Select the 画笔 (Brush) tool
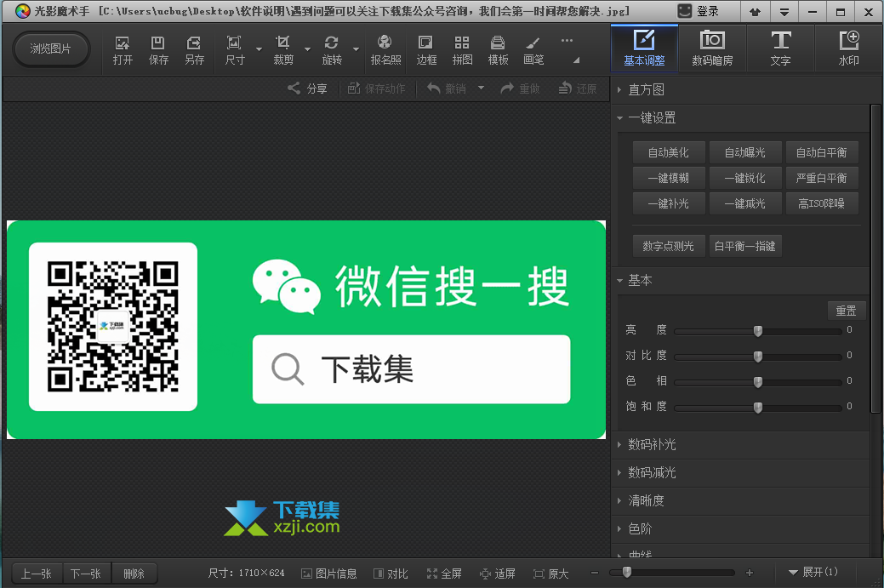Image resolution: width=884 pixels, height=588 pixels. [533, 51]
